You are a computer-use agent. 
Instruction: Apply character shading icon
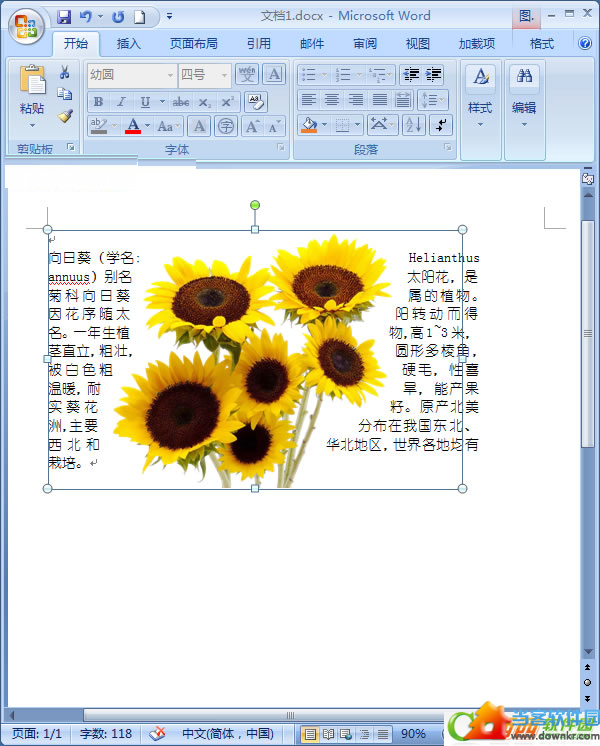click(199, 126)
